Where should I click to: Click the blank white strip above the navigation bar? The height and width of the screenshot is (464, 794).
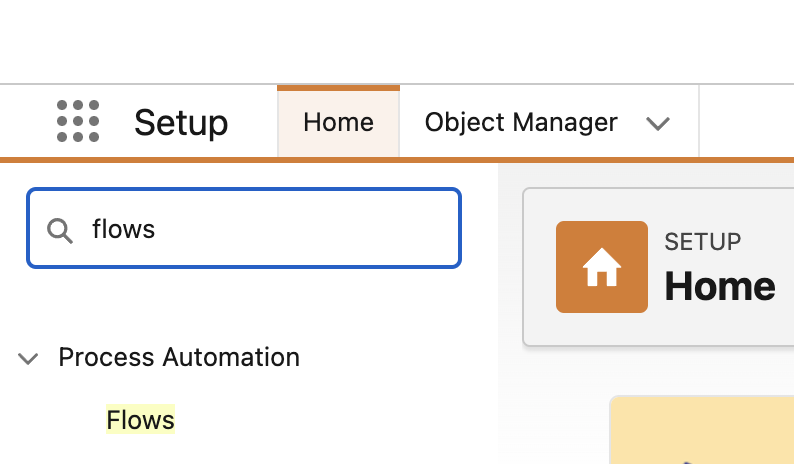pos(400,42)
